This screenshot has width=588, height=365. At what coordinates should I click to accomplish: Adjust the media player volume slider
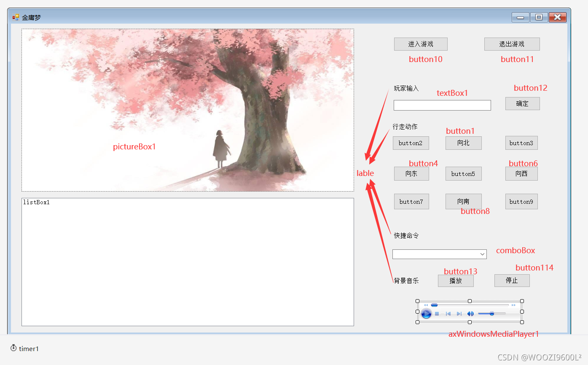point(492,314)
